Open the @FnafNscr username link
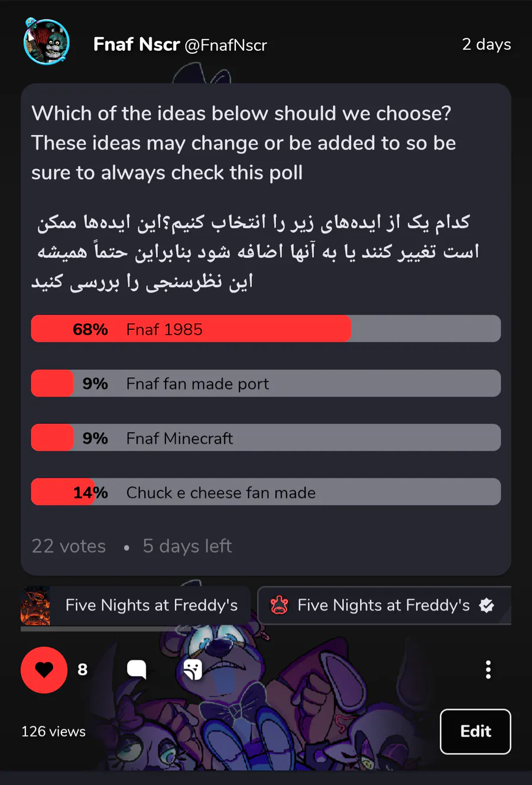 point(226,45)
